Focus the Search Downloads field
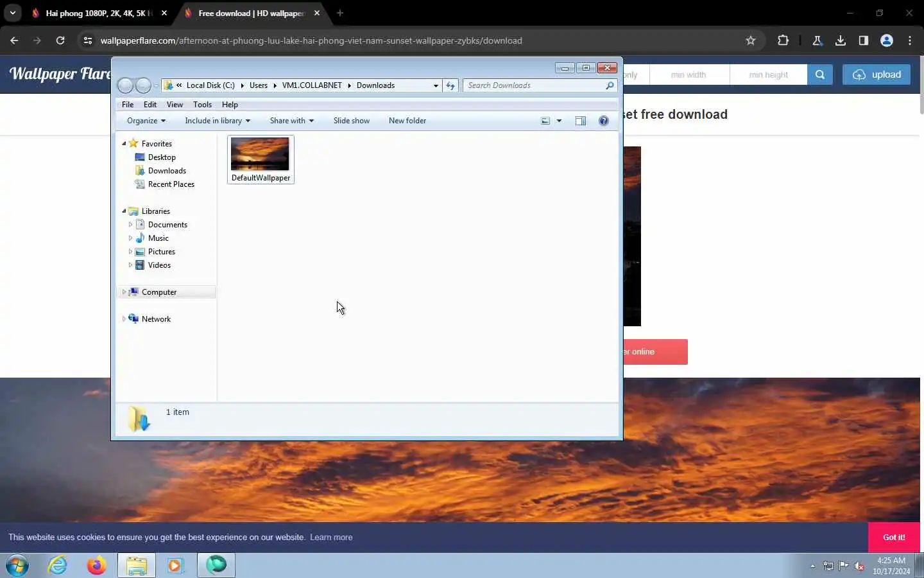Viewport: 924px width, 578px height. 534,85
